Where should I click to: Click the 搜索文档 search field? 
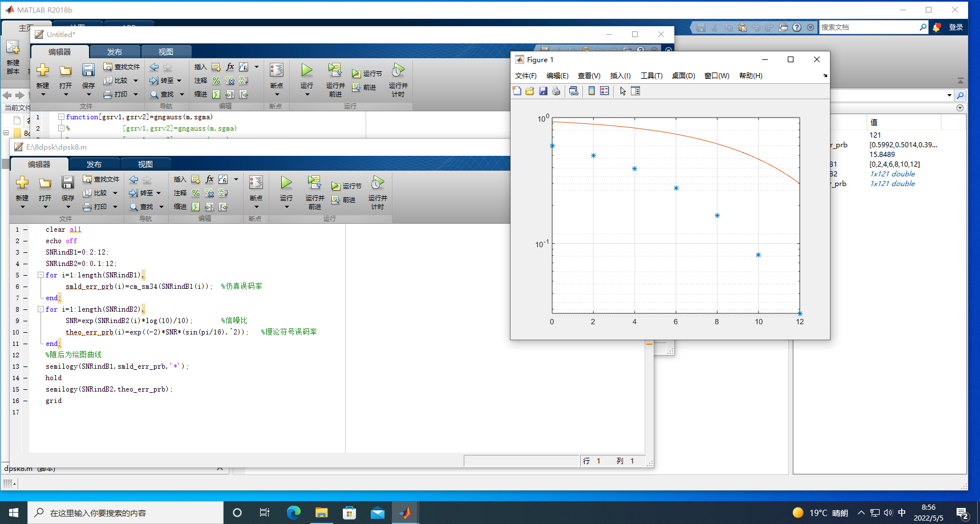[869, 27]
